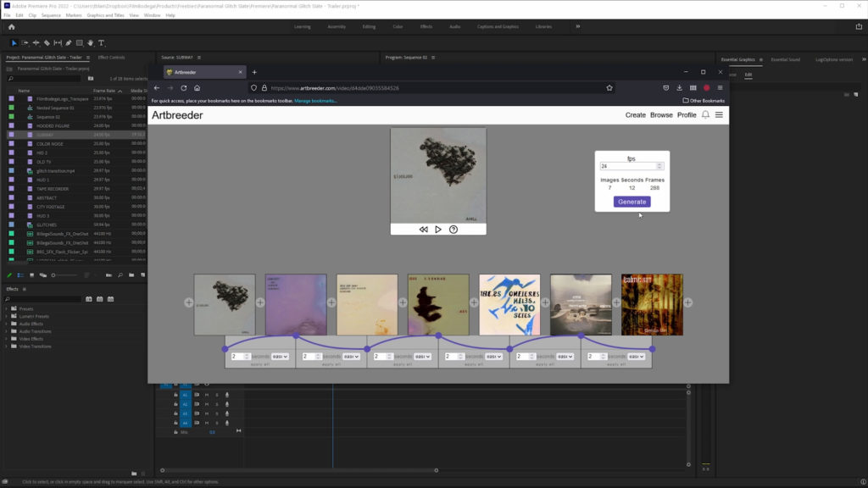Image resolution: width=868 pixels, height=488 pixels.
Task: Select the Hand tool in Premiere
Action: click(x=90, y=42)
